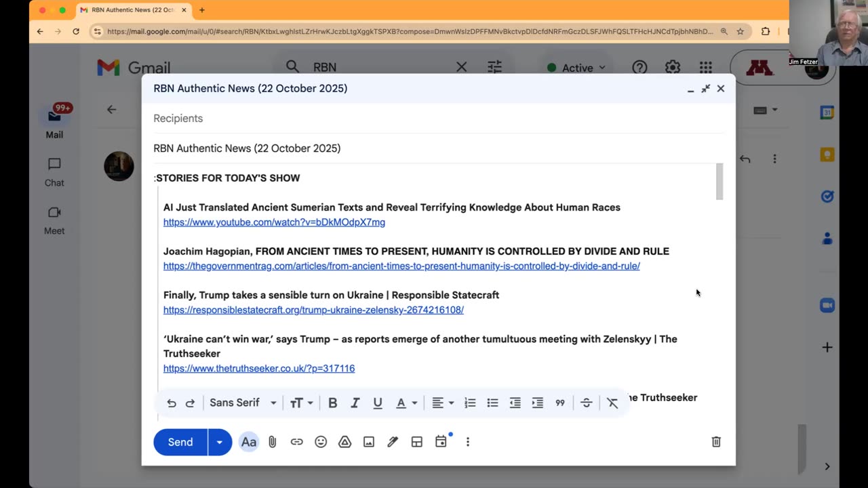Open the text size dropdown

point(302,403)
